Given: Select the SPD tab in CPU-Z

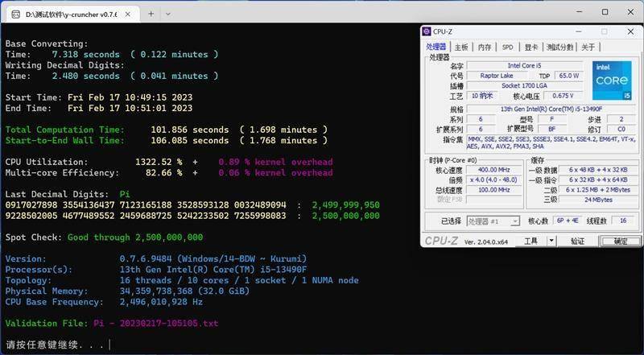Looking at the screenshot, I should (x=508, y=47).
